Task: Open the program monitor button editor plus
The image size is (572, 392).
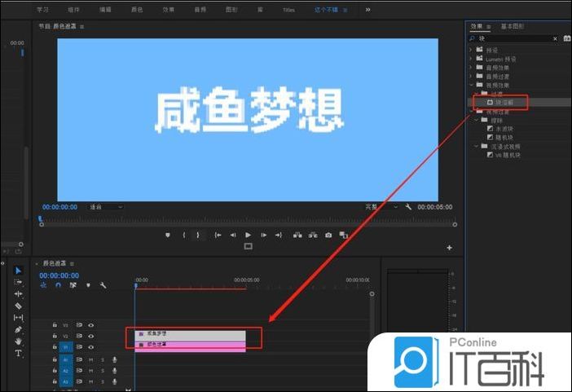Action: click(x=450, y=248)
